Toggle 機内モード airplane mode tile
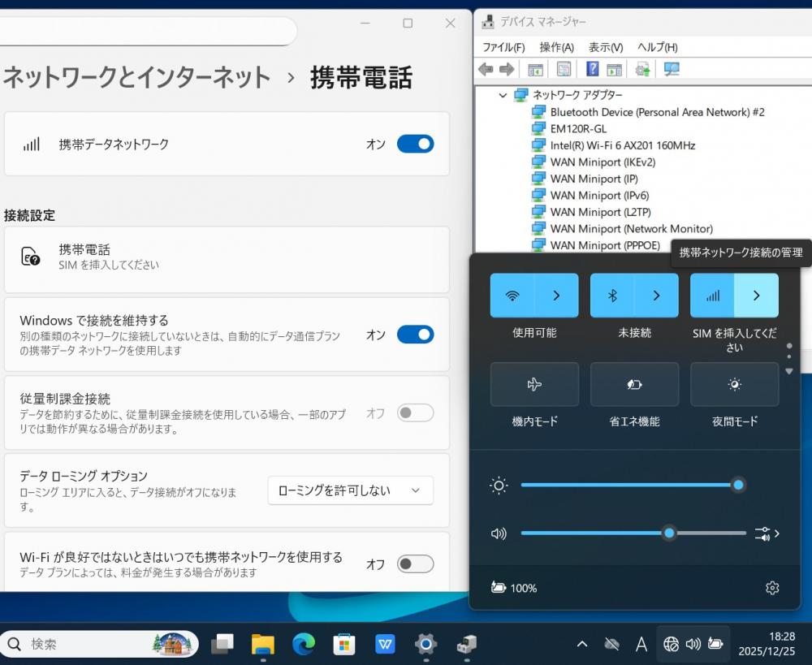 (534, 385)
